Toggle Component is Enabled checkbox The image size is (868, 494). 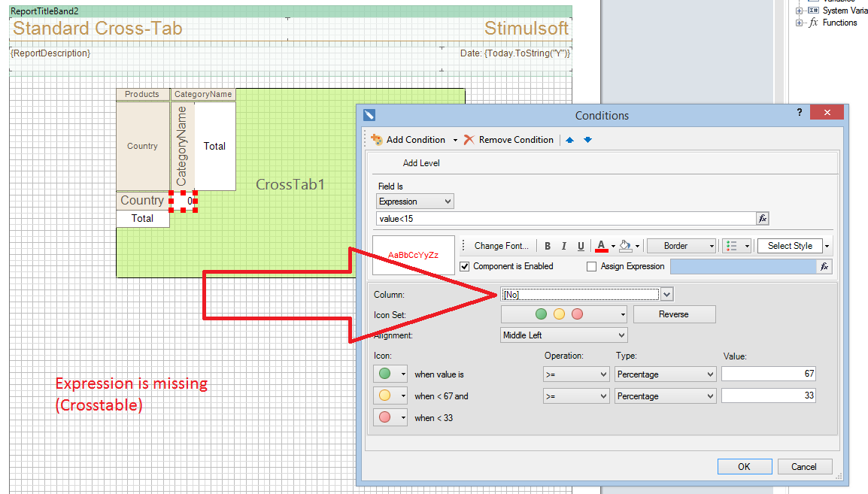click(465, 267)
